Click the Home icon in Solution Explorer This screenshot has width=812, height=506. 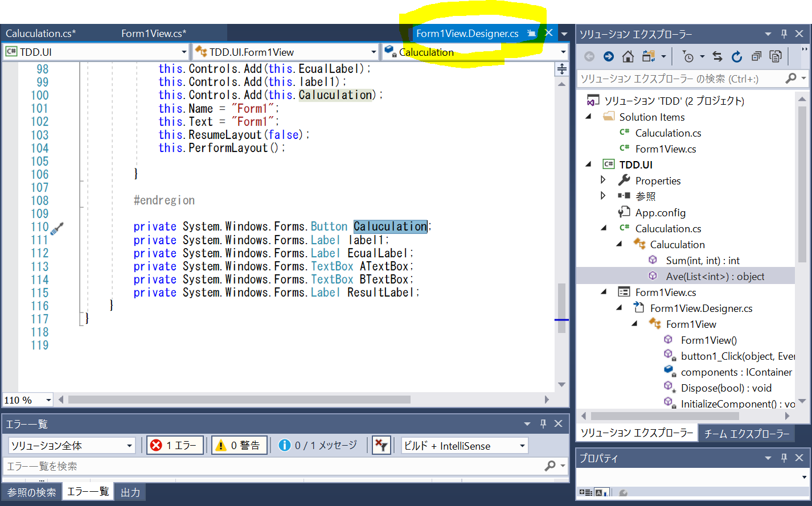point(628,56)
